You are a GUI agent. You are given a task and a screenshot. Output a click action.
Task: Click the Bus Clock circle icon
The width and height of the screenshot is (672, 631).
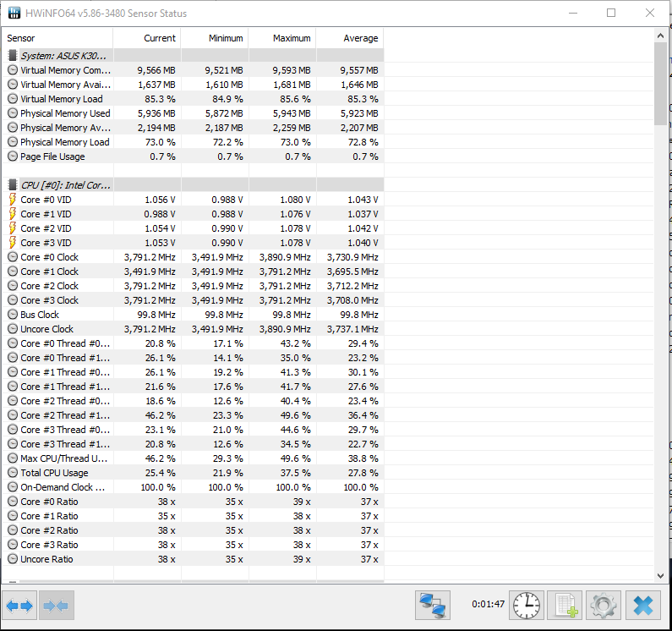click(13, 315)
